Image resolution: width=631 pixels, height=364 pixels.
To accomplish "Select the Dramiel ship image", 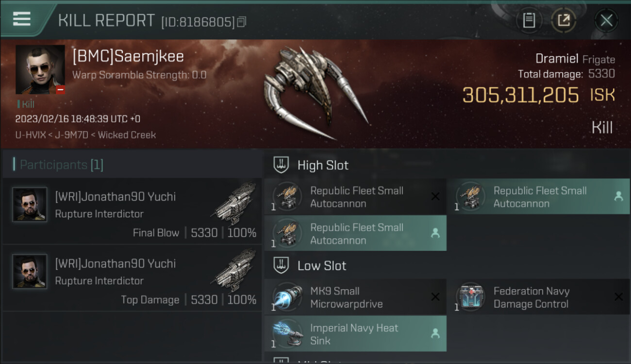I will click(x=315, y=92).
